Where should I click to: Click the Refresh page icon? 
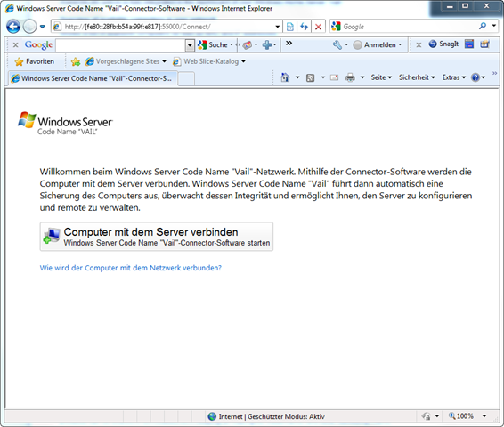coord(304,27)
